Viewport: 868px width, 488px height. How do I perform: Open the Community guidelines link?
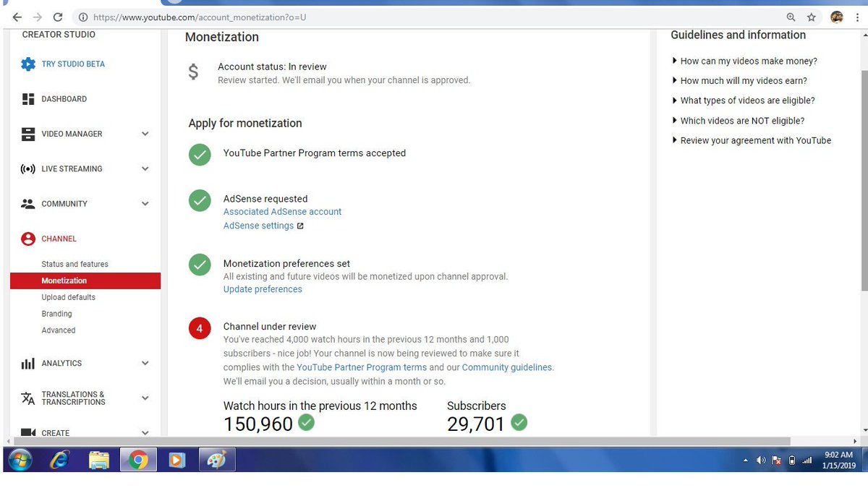click(506, 367)
